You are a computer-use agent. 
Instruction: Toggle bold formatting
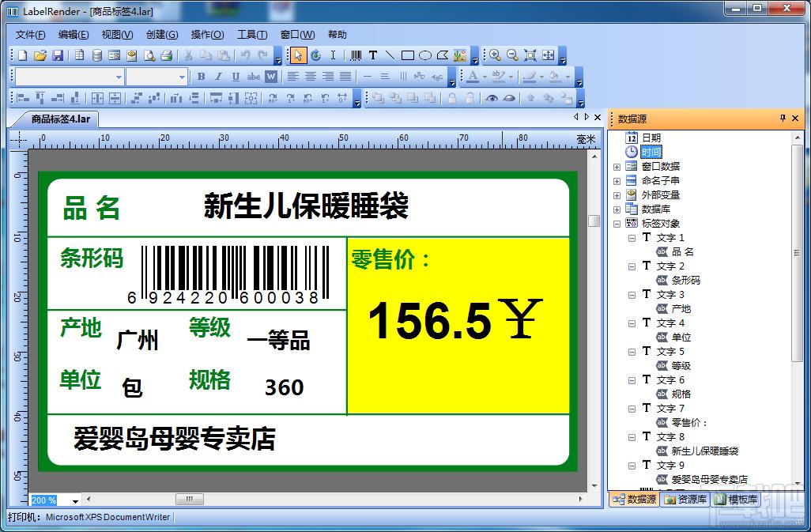(x=202, y=77)
